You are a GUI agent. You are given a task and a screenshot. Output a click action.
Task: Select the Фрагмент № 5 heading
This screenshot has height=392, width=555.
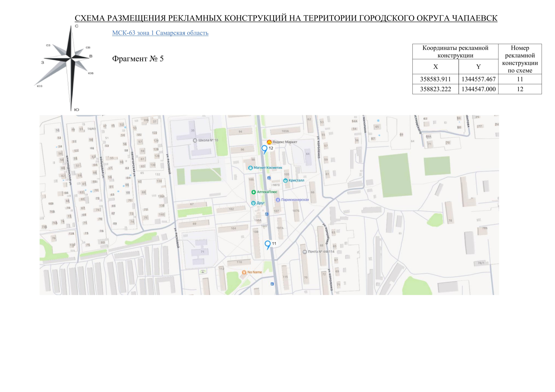[138, 59]
